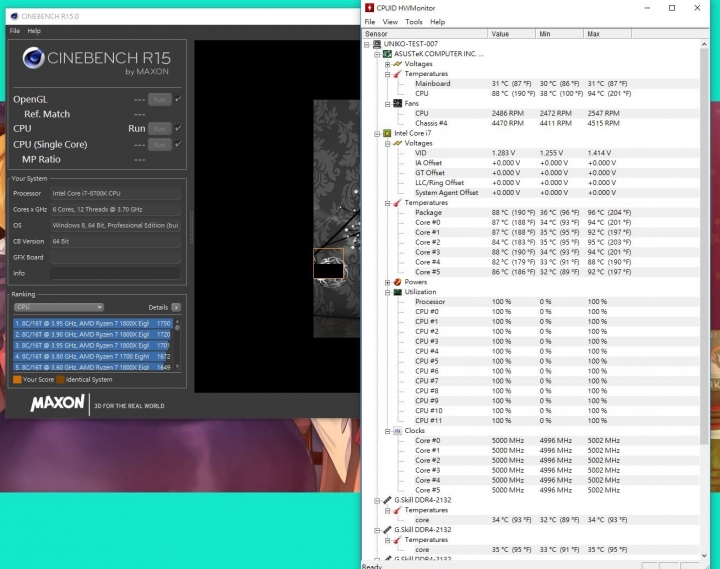The width and height of the screenshot is (720, 569).
Task: Click HWMonitor scrollbar up arrow
Action: (x=704, y=44)
